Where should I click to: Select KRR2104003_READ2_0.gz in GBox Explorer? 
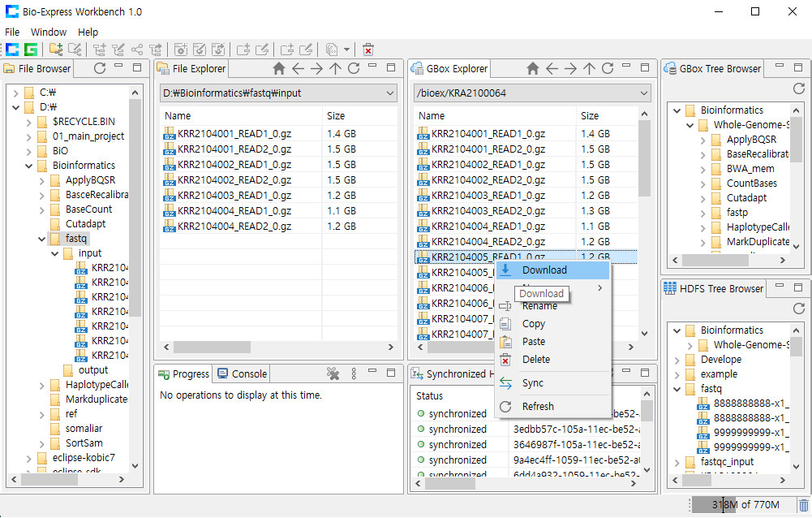[488, 211]
